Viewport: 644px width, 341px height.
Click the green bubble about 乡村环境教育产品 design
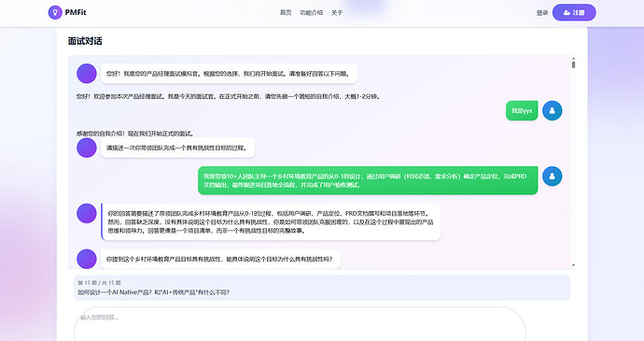(368, 180)
